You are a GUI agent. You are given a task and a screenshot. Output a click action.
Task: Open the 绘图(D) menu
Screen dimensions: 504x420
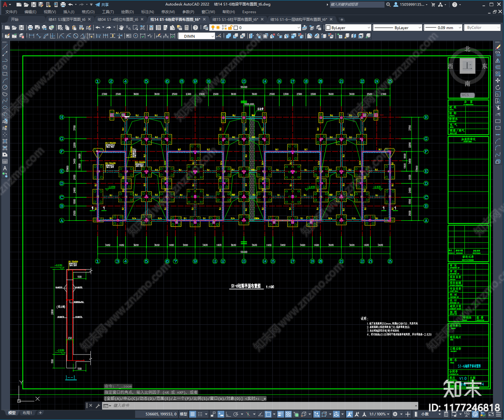pos(128,12)
